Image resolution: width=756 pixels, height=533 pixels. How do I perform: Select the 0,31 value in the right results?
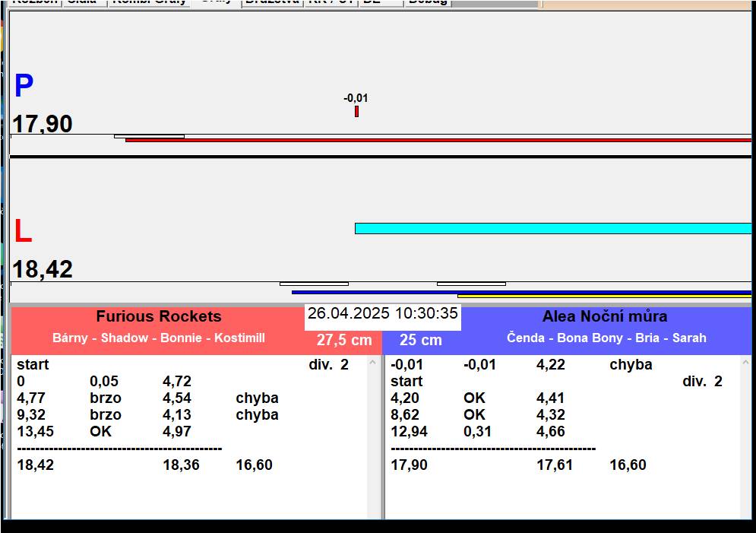(477, 432)
